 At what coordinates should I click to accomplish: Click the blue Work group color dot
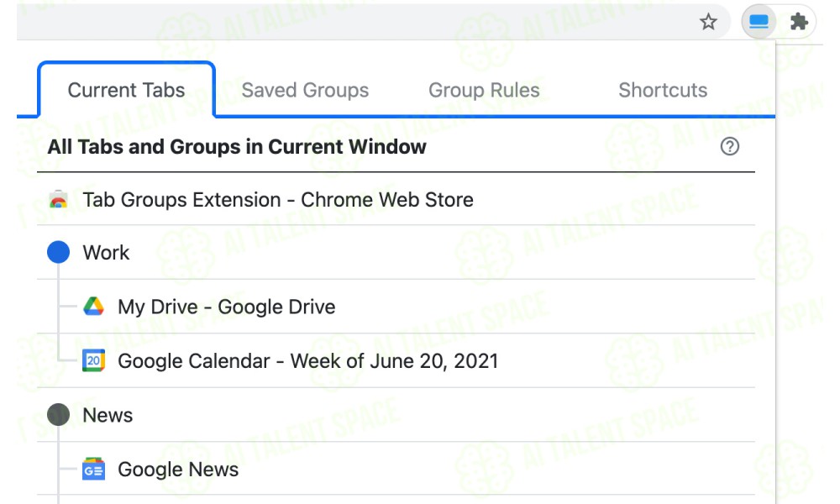pos(59,252)
